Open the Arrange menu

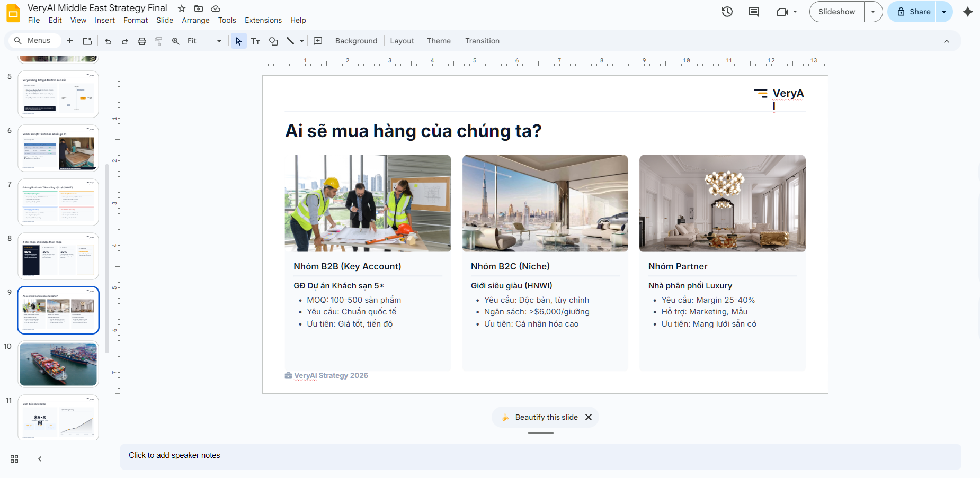coord(195,20)
